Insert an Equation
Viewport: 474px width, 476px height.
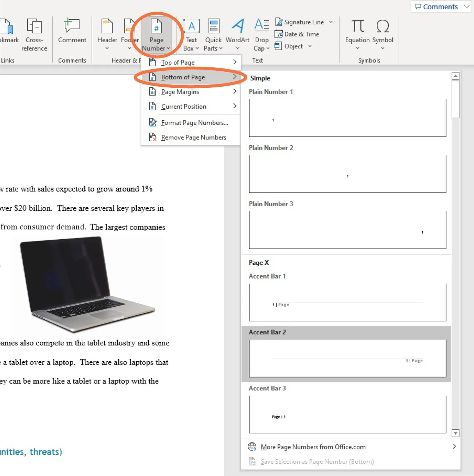click(x=357, y=33)
